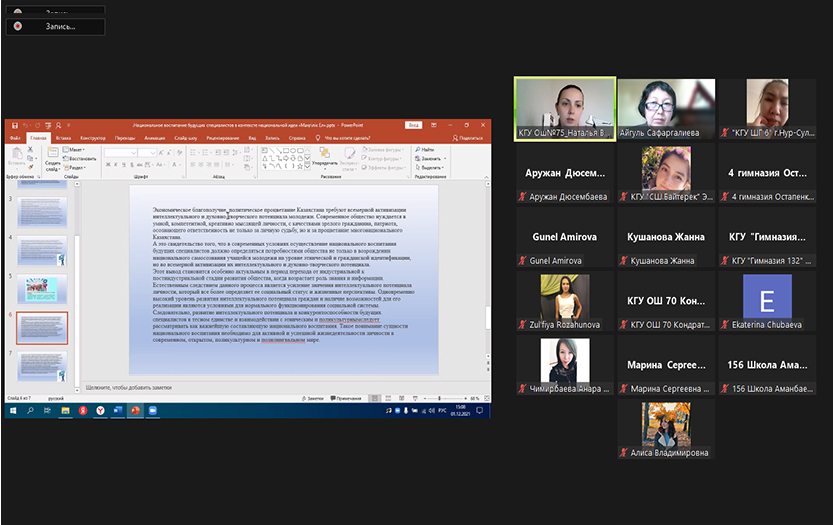Click the Создать слайд (New Slide) icon
The width and height of the screenshot is (833, 525).
point(51,156)
